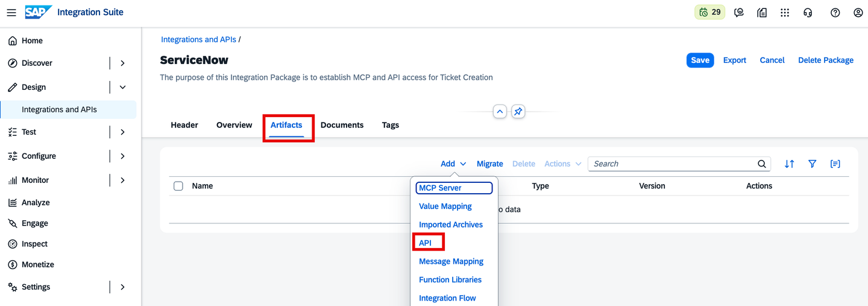Open the table group settings icon
Image resolution: width=868 pixels, height=306 pixels.
[835, 164]
